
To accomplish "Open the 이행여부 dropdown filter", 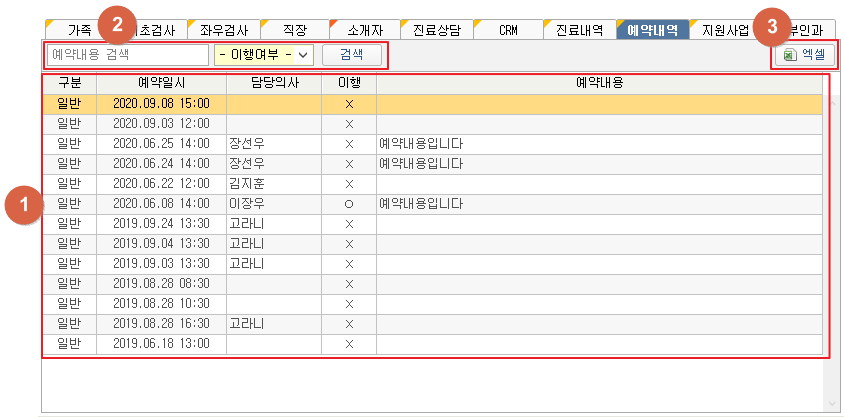I will tap(264, 55).
